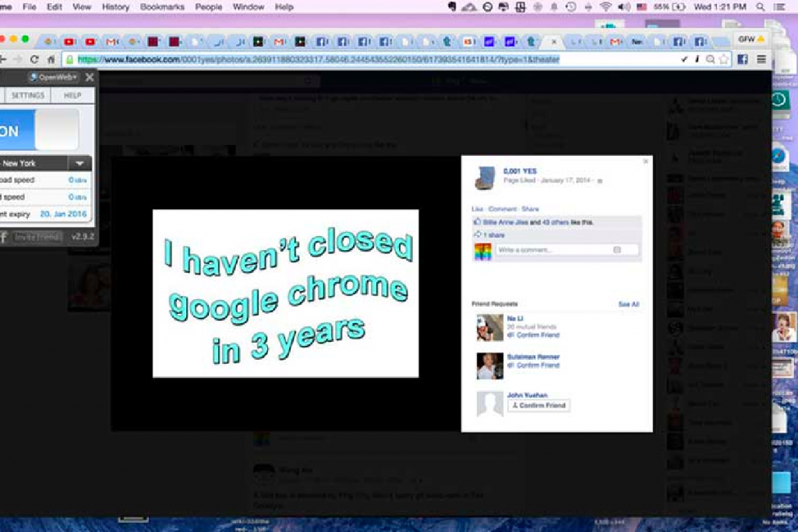The image size is (798, 532).
Task: Expand the New York server dropdown
Action: 79,164
